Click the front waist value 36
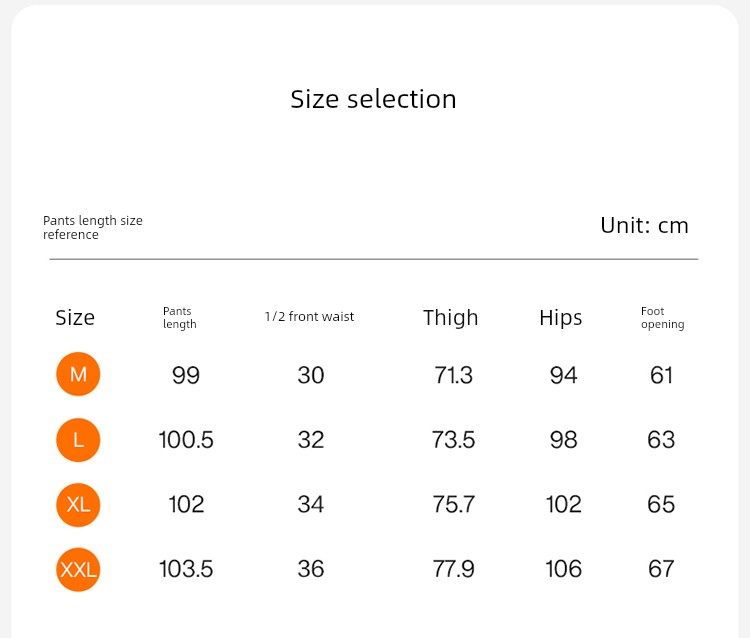Screen dimensions: 750x638 tap(310, 569)
